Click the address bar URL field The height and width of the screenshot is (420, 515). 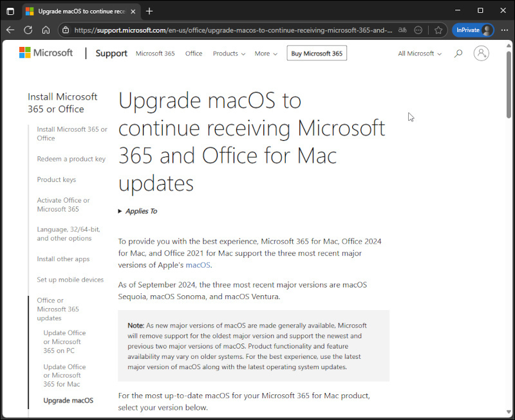(232, 30)
